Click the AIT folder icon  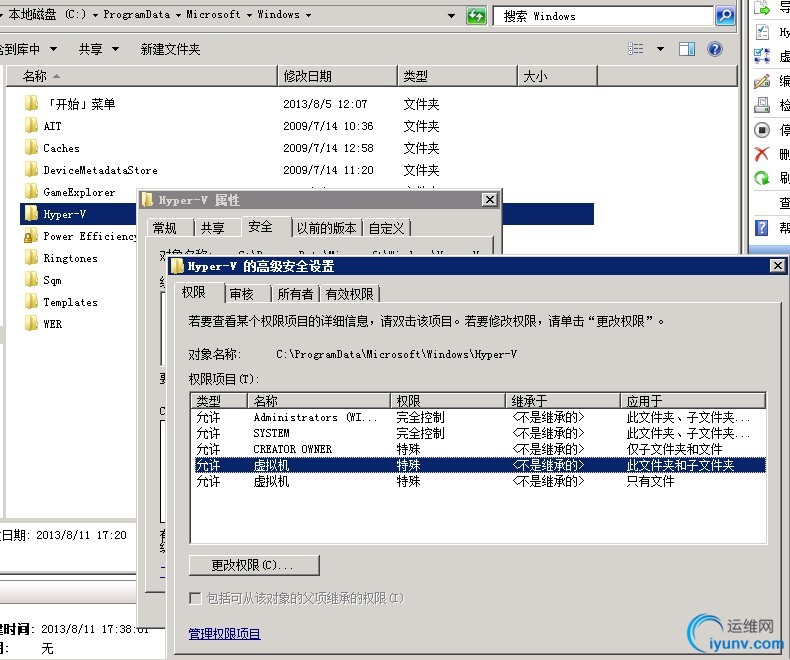(x=31, y=125)
